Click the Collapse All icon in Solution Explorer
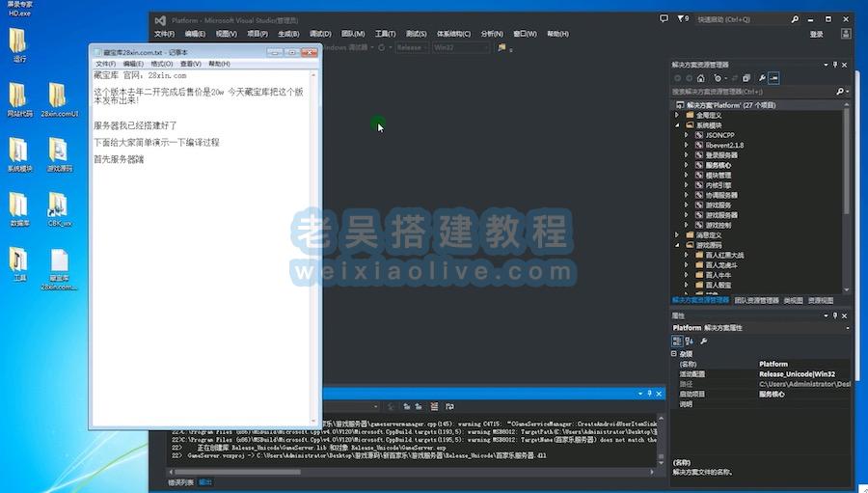 (x=746, y=78)
